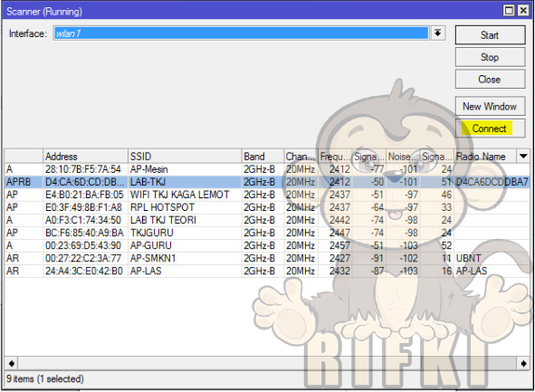This screenshot has width=535, height=392.
Task: Click frequency 2442 cell
Action: pos(335,220)
